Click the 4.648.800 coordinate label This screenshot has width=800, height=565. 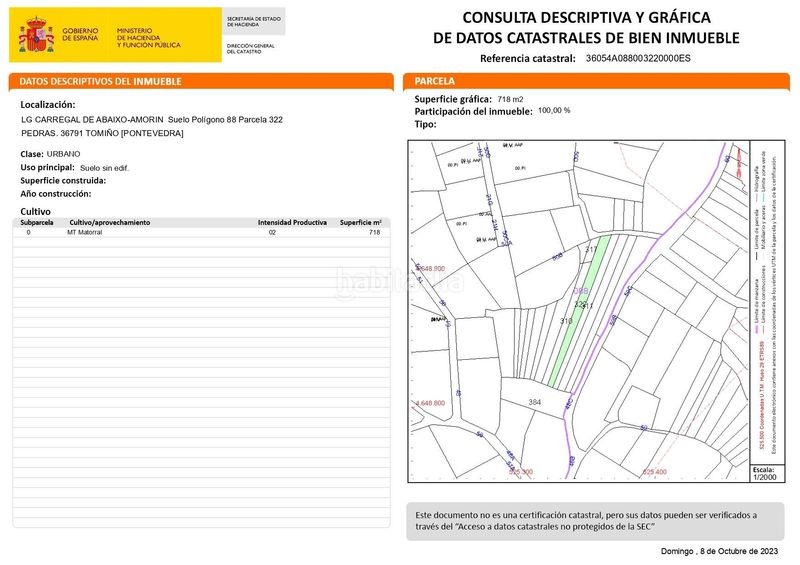(430, 403)
